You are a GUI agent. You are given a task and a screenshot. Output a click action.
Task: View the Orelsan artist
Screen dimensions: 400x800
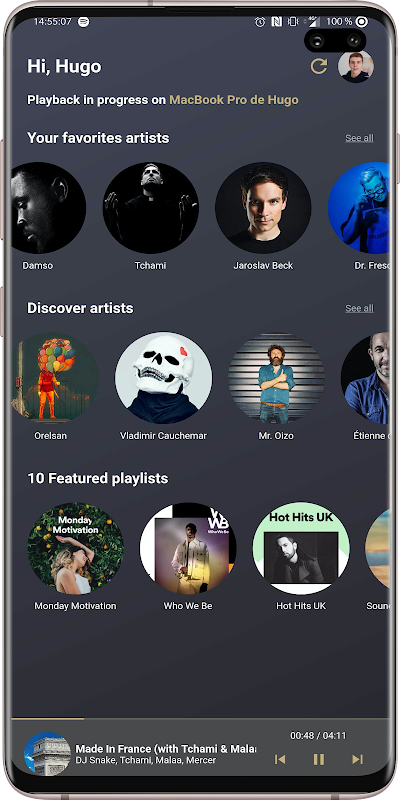click(x=54, y=378)
